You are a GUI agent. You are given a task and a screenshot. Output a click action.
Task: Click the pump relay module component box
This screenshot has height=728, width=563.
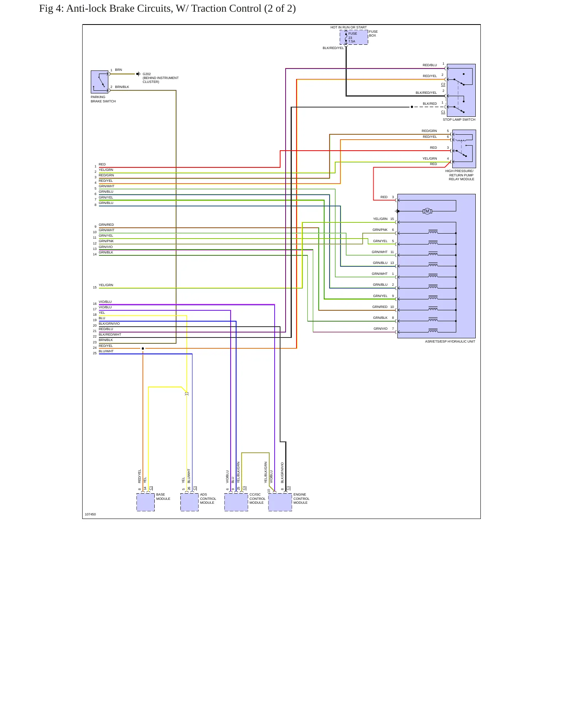tap(464, 149)
